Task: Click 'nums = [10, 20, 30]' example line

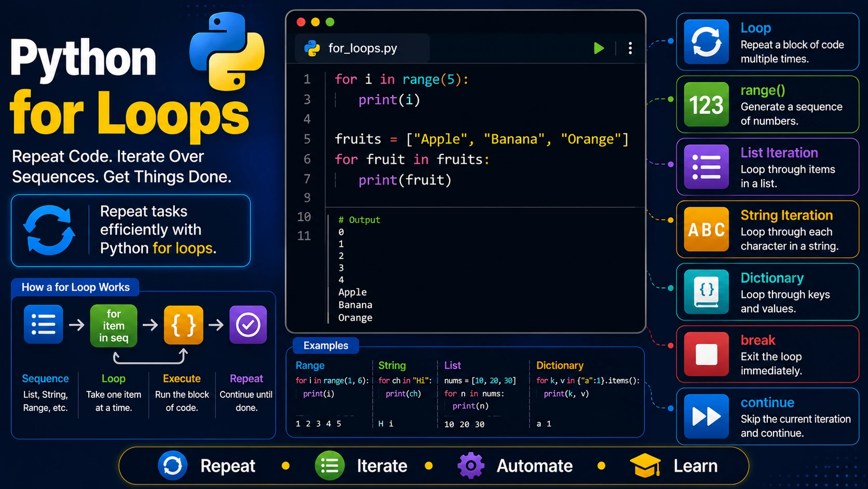Action: click(x=480, y=380)
